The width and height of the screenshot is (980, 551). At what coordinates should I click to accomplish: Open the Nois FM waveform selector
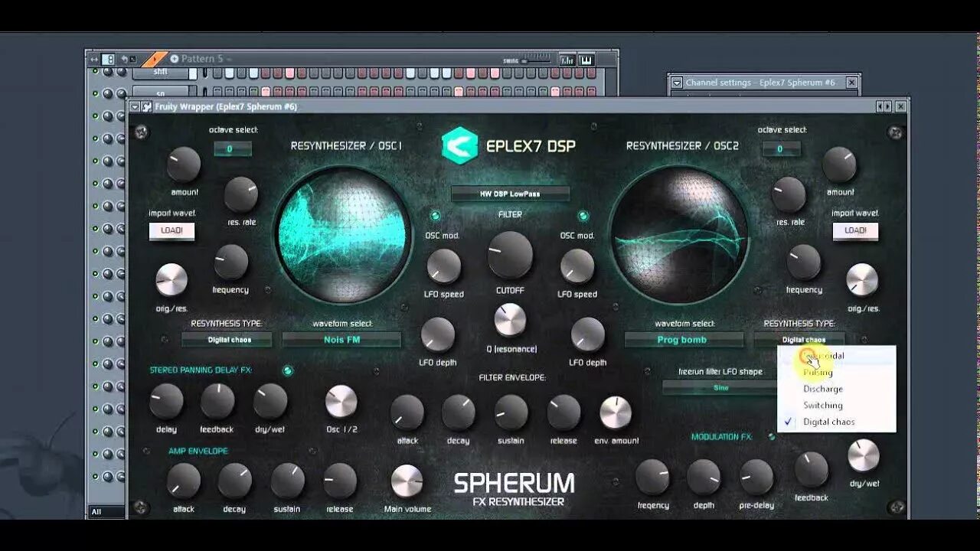click(x=341, y=339)
